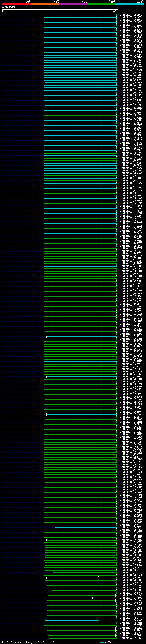Select hit label UniRef100_P26600
146x644 pixels.
(131, 309)
